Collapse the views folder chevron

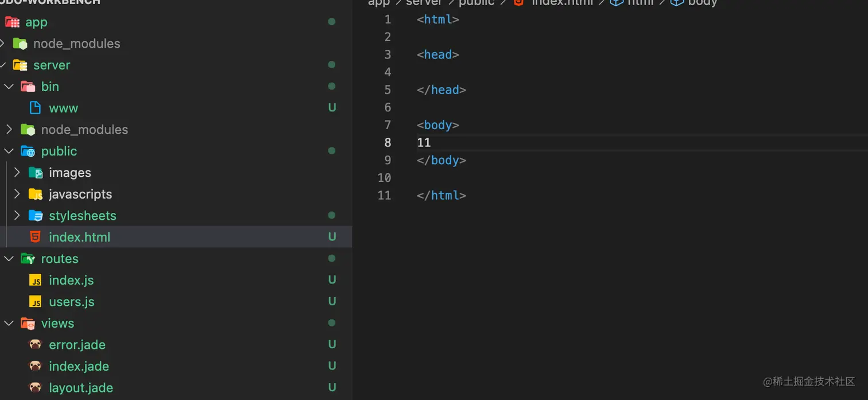pyautogui.click(x=9, y=323)
